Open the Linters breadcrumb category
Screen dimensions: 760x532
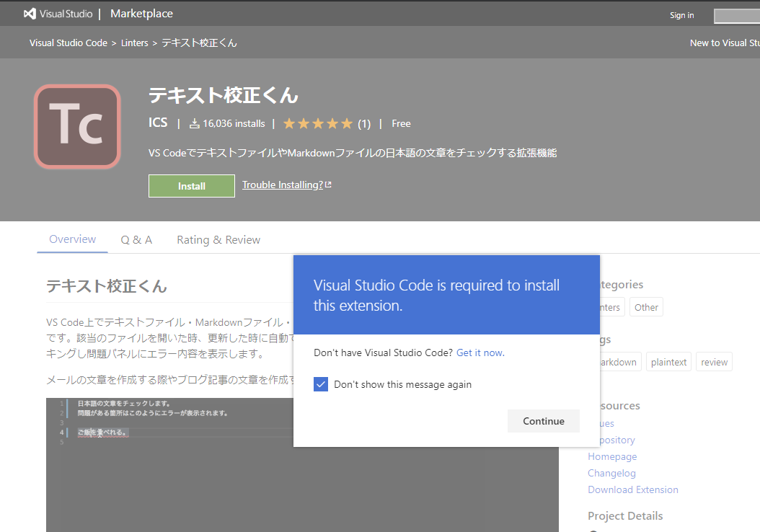pos(134,43)
